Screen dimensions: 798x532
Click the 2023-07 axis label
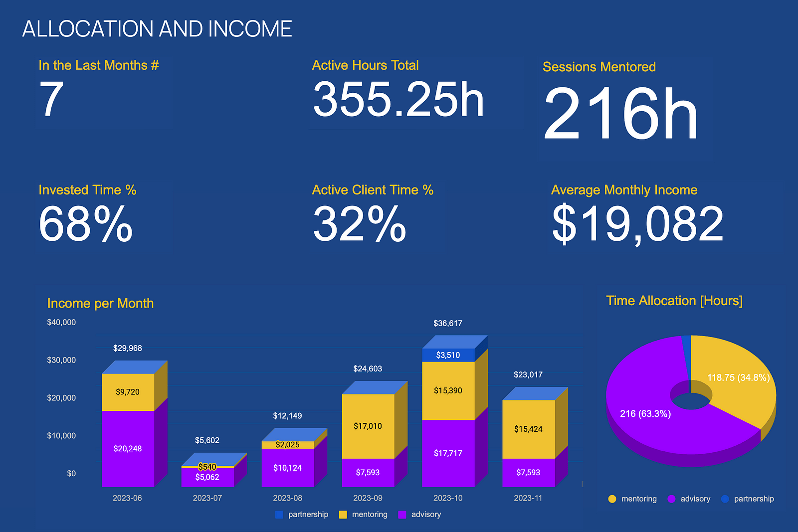point(207,498)
